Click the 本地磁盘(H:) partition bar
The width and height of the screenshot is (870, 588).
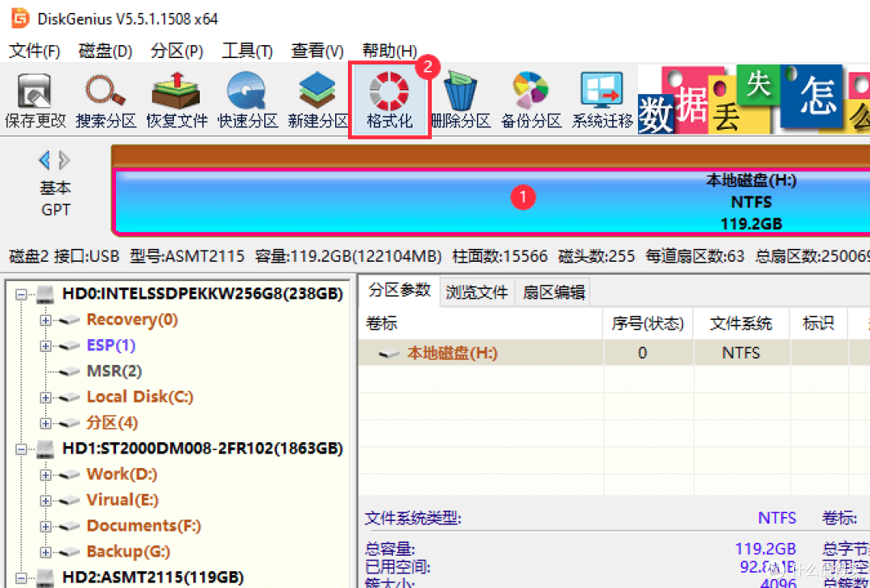tap(491, 201)
